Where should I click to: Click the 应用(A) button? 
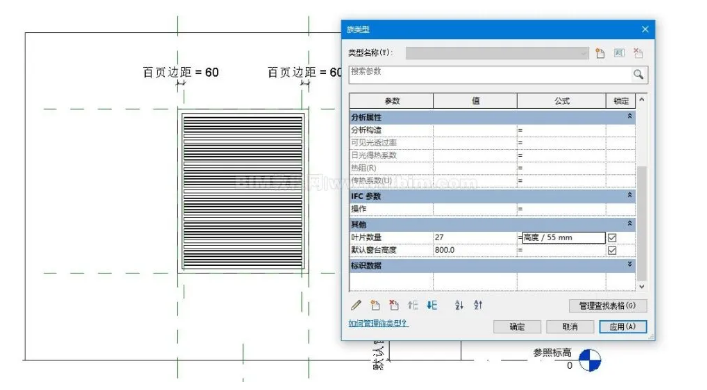[623, 327]
